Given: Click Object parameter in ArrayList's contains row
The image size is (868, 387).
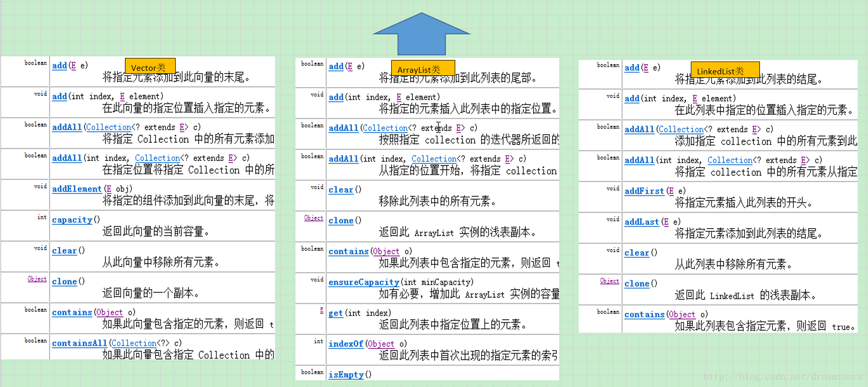Looking at the screenshot, I should pos(386,251).
